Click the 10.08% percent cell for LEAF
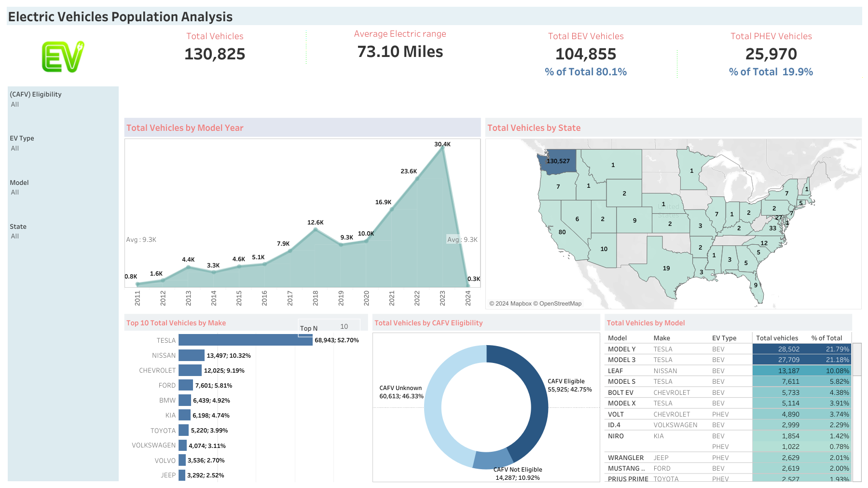This screenshot has height=488, width=868. pyautogui.click(x=827, y=371)
